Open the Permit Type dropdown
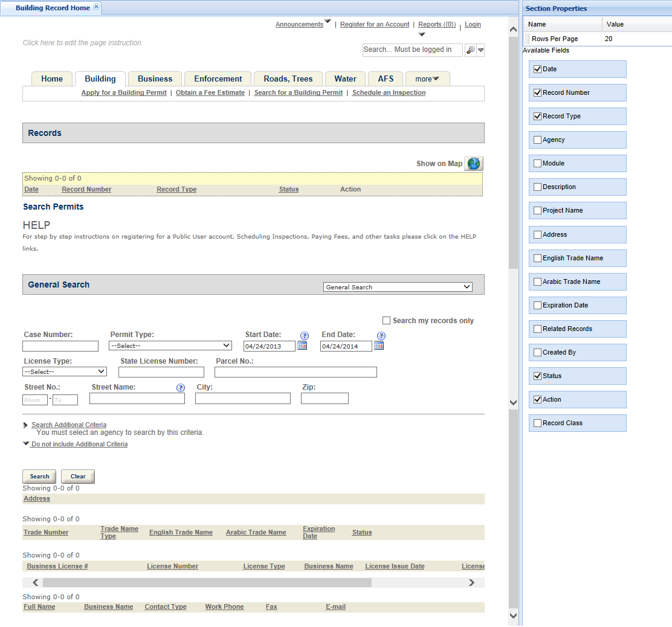This screenshot has width=672, height=627. 170,346
